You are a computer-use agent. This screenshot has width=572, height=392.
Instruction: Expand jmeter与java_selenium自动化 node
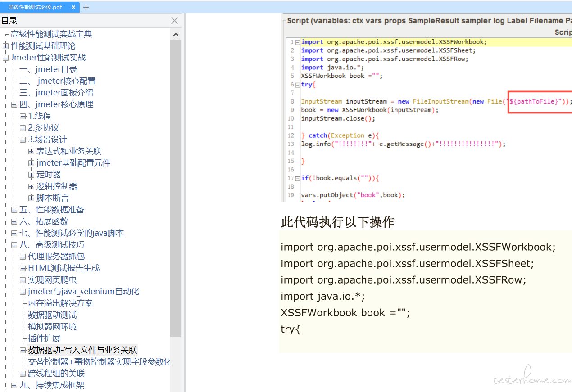coord(23,292)
